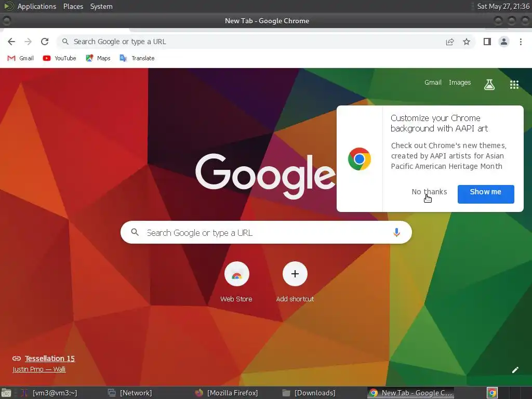Open the Web Store shortcut
532x399 pixels.
(236, 282)
